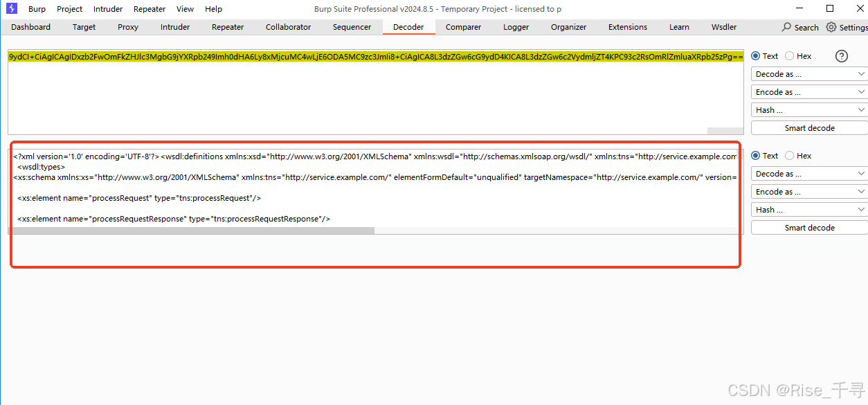Click the horizontal scrollbar of decoded output
868x405 pixels.
click(192, 231)
